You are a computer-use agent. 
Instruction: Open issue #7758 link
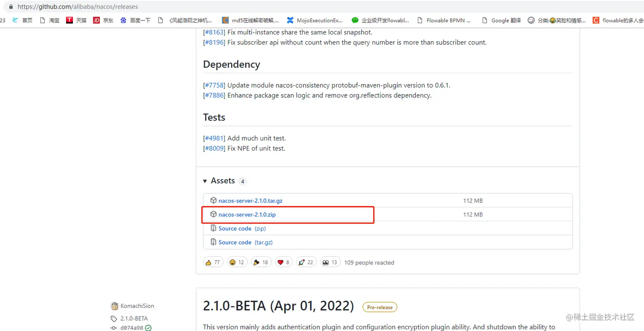(214, 85)
